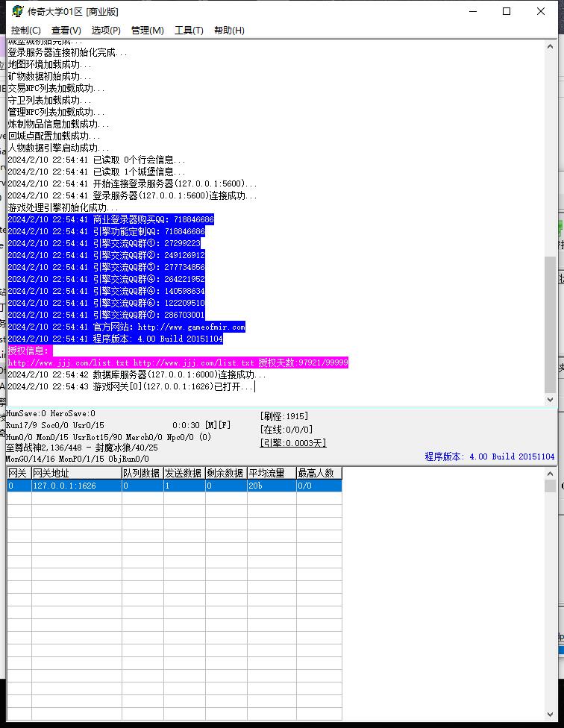The width and height of the screenshot is (564, 728).
Task: Click the official website URL gameofmir.com line
Action: pyautogui.click(x=126, y=327)
